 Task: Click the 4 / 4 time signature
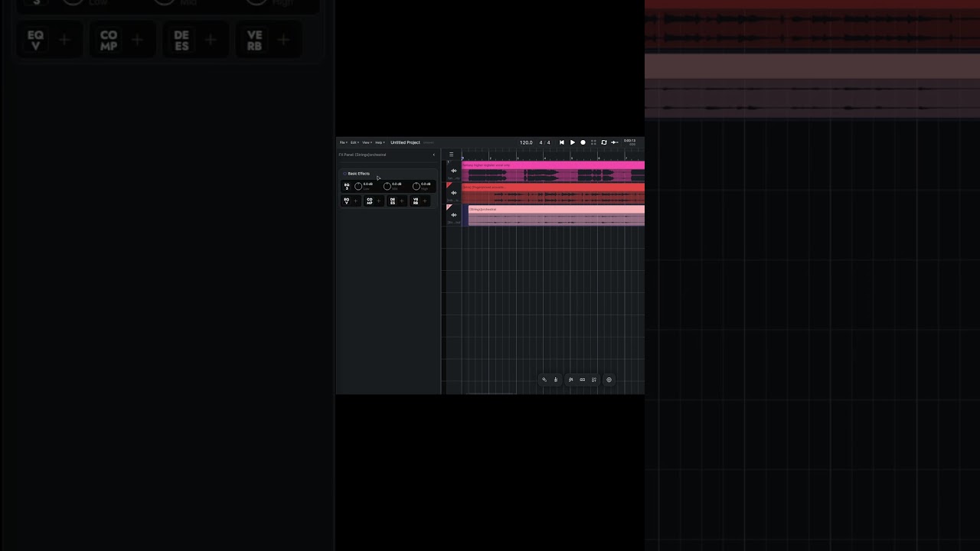(x=544, y=142)
